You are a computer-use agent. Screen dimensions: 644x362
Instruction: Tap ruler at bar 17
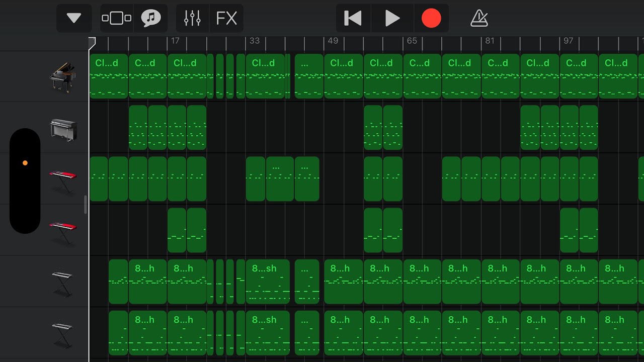175,41
